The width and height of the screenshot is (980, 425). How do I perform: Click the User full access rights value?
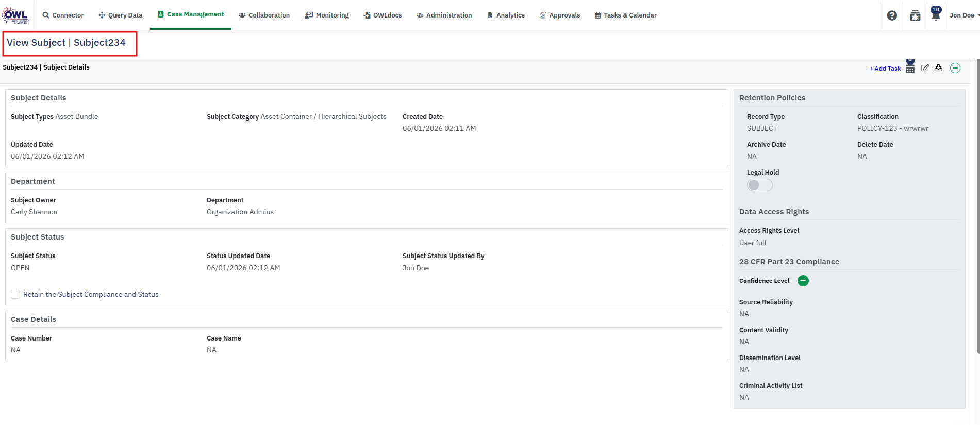point(753,243)
